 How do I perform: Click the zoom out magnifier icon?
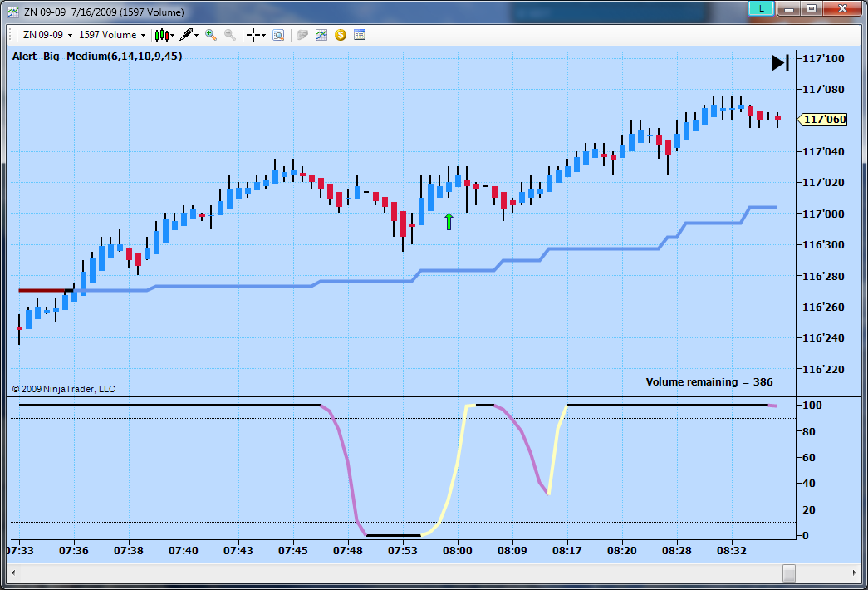(x=230, y=35)
